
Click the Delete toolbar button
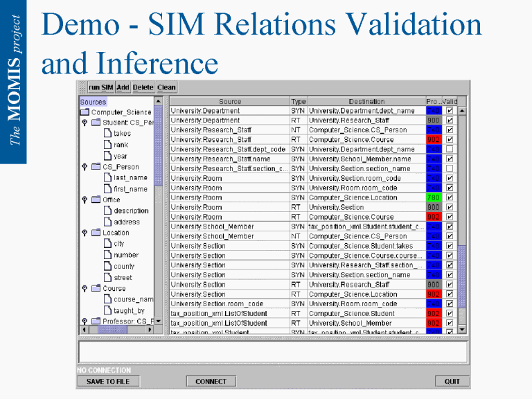[143, 87]
